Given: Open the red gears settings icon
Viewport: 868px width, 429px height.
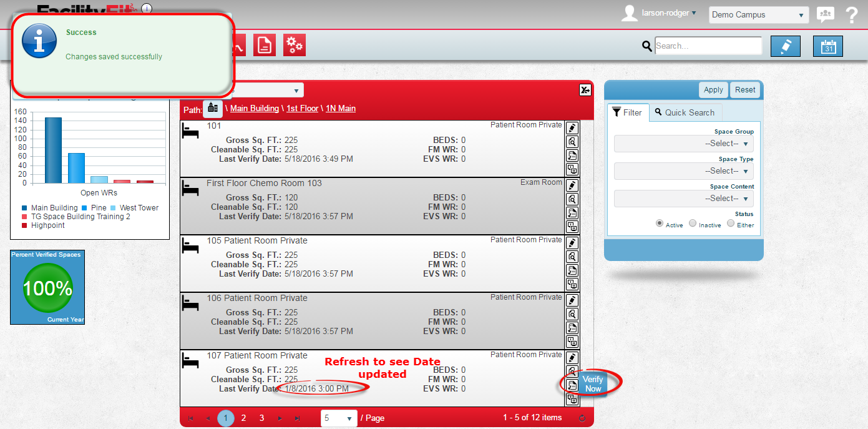Looking at the screenshot, I should pos(295,45).
